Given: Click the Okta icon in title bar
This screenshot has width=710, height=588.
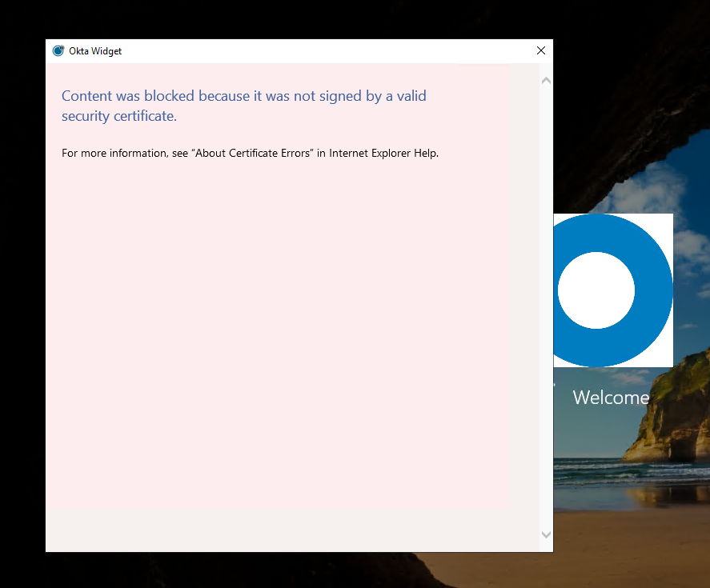Looking at the screenshot, I should [x=58, y=51].
